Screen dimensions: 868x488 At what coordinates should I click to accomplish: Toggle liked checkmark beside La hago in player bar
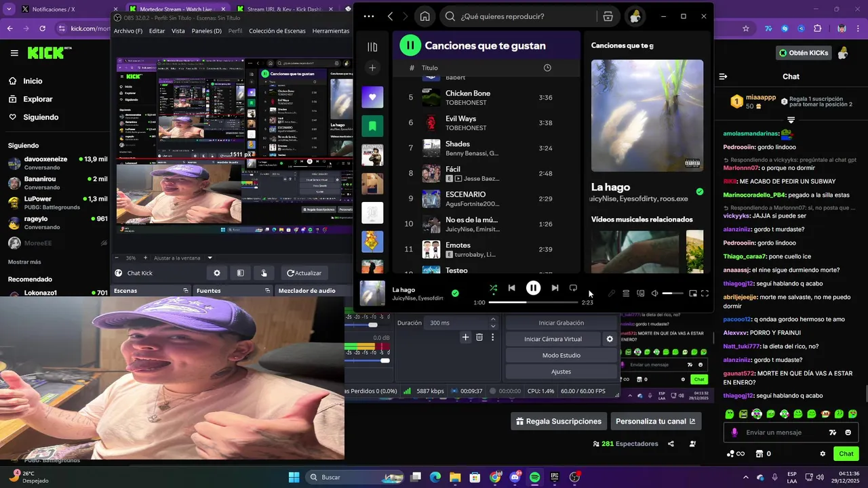(x=455, y=293)
